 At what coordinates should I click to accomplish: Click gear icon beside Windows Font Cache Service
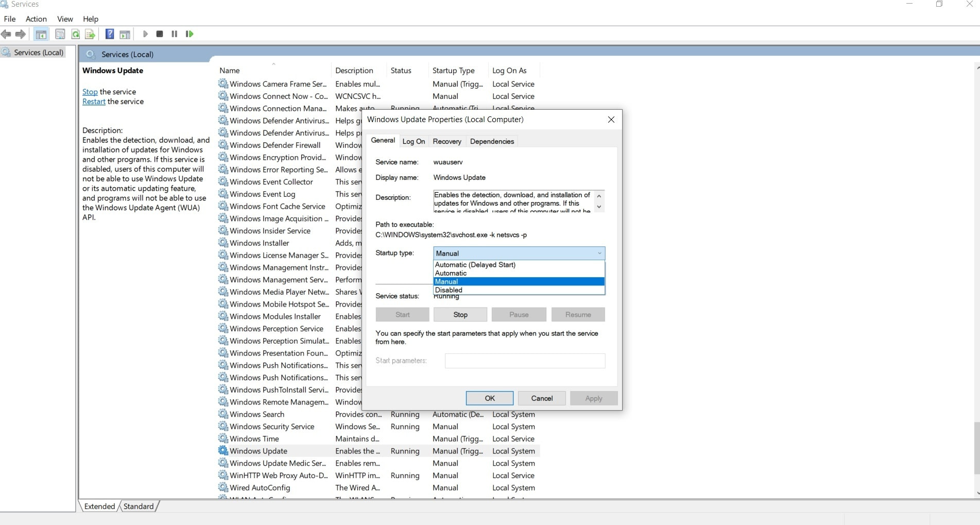[x=223, y=206]
